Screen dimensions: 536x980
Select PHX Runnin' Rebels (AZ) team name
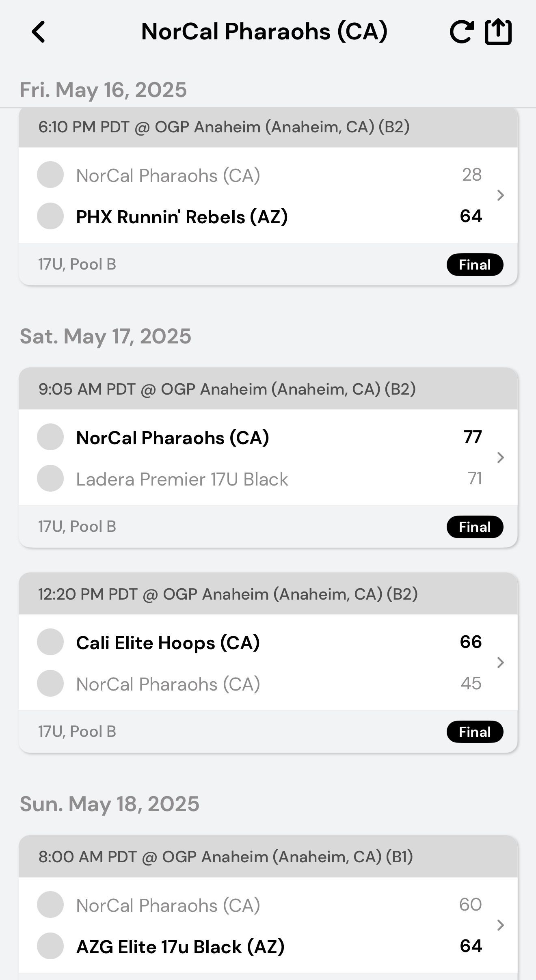pyautogui.click(x=182, y=217)
